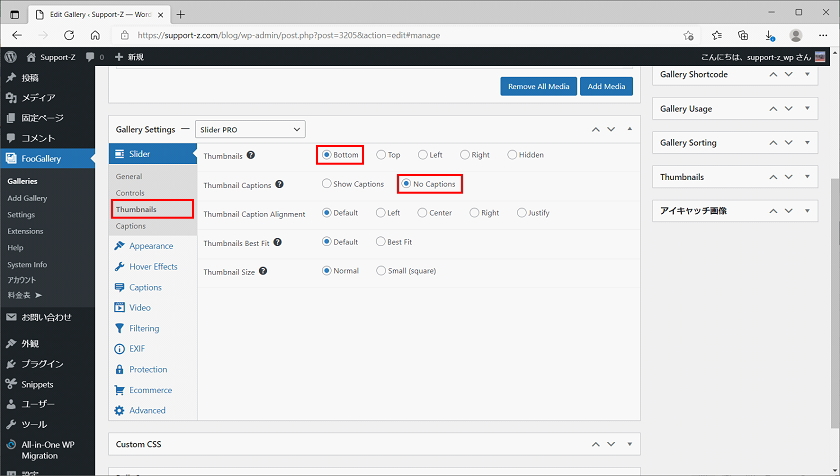
Task: Click the Add Media button
Action: pos(607,86)
